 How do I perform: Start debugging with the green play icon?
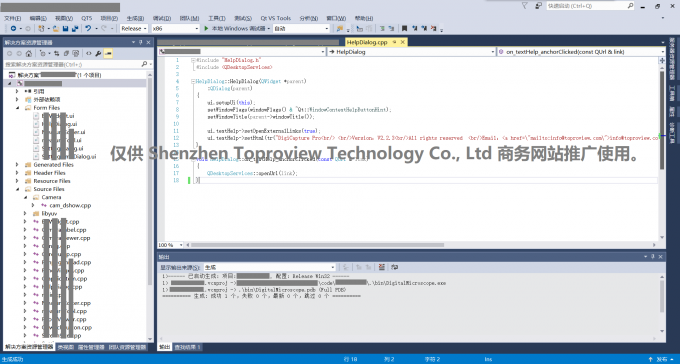[206, 28]
